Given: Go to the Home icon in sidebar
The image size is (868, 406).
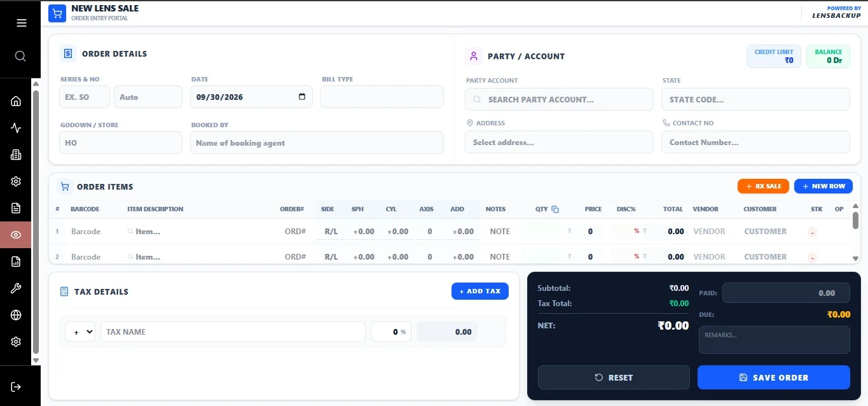Looking at the screenshot, I should [x=16, y=101].
